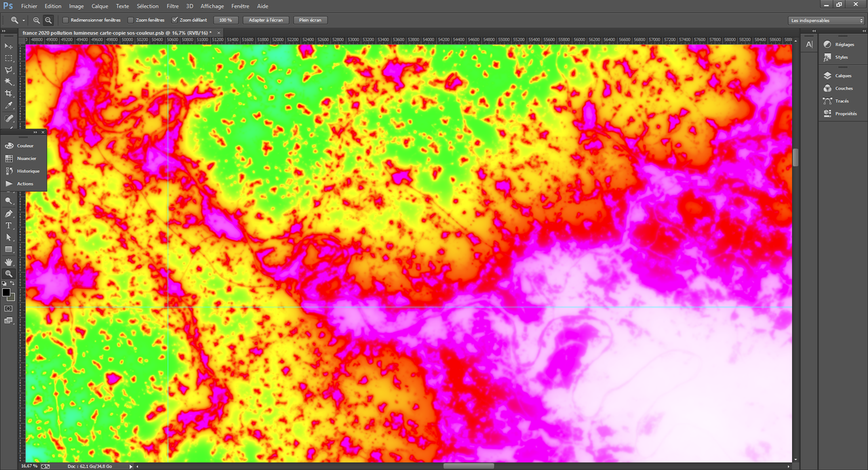Select the Rectangle shape tool
This screenshot has width=868, height=470.
(x=9, y=249)
